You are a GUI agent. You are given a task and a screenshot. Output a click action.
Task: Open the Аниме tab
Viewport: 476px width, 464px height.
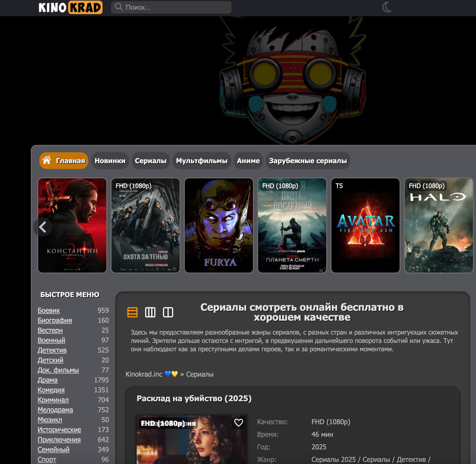click(x=248, y=161)
